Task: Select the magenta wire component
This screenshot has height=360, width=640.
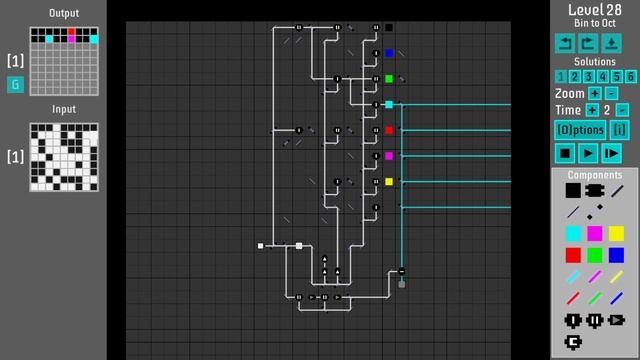Action: pyautogui.click(x=595, y=277)
